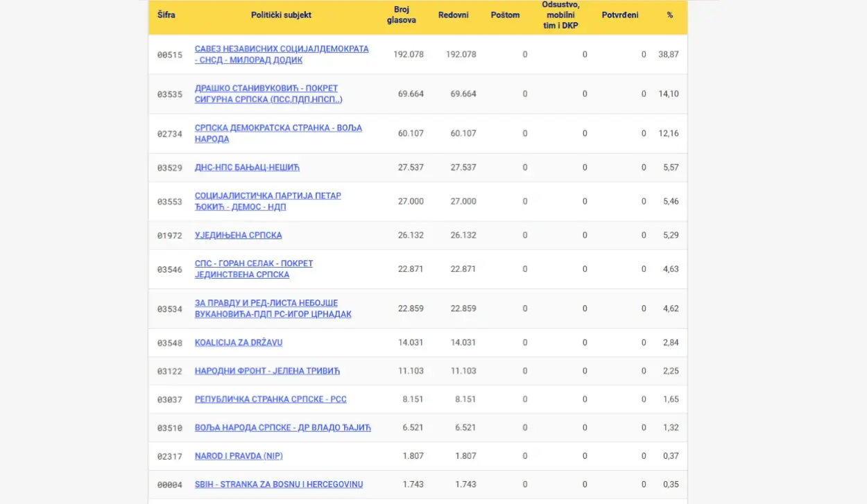Open ДРАШКО СТАНИВУКОВИЋ - ПОКРЕТ СИГУРНА СРПСКА link
Image resolution: width=867 pixels, height=504 pixels.
tap(268, 94)
